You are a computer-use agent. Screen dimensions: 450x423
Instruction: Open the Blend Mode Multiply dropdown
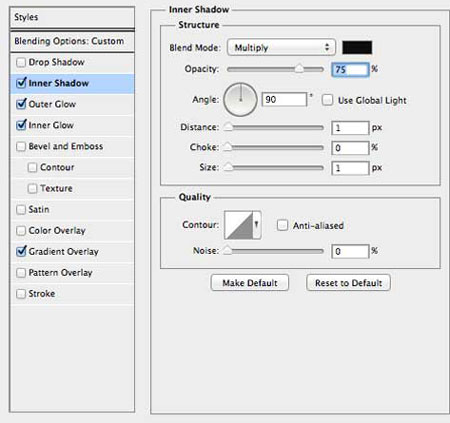pyautogui.click(x=281, y=47)
